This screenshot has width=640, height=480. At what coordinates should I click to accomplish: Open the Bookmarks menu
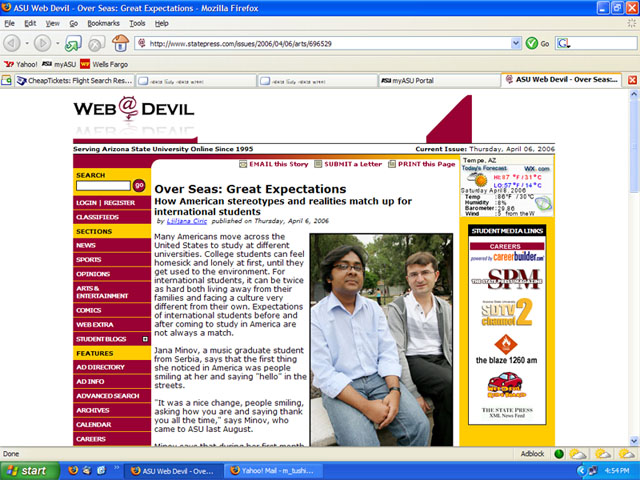click(103, 23)
